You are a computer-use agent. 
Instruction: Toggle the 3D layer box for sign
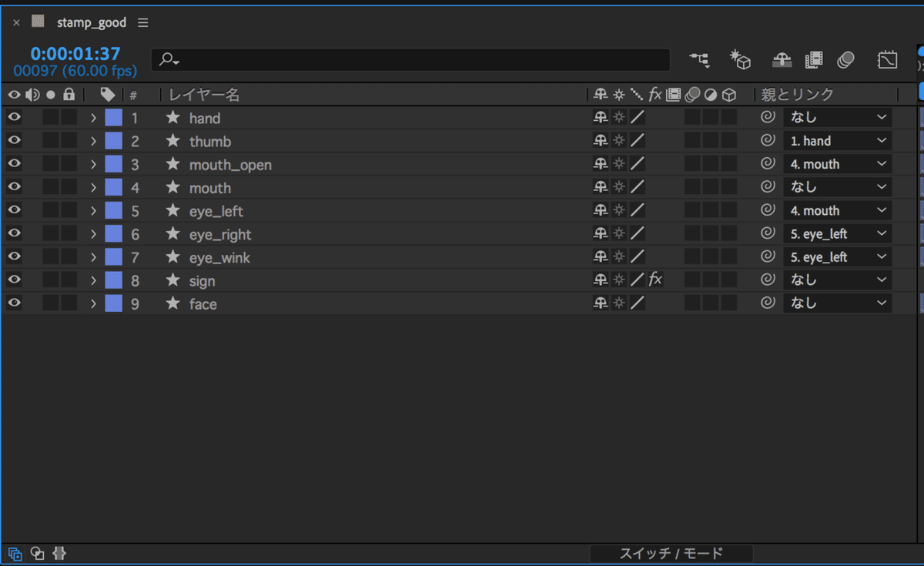729,280
